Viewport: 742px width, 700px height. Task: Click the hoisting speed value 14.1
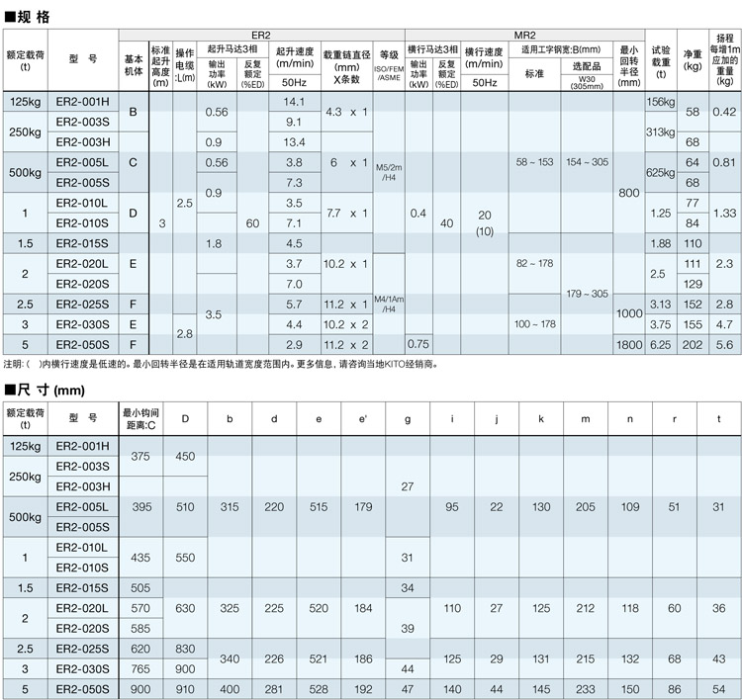tap(294, 102)
